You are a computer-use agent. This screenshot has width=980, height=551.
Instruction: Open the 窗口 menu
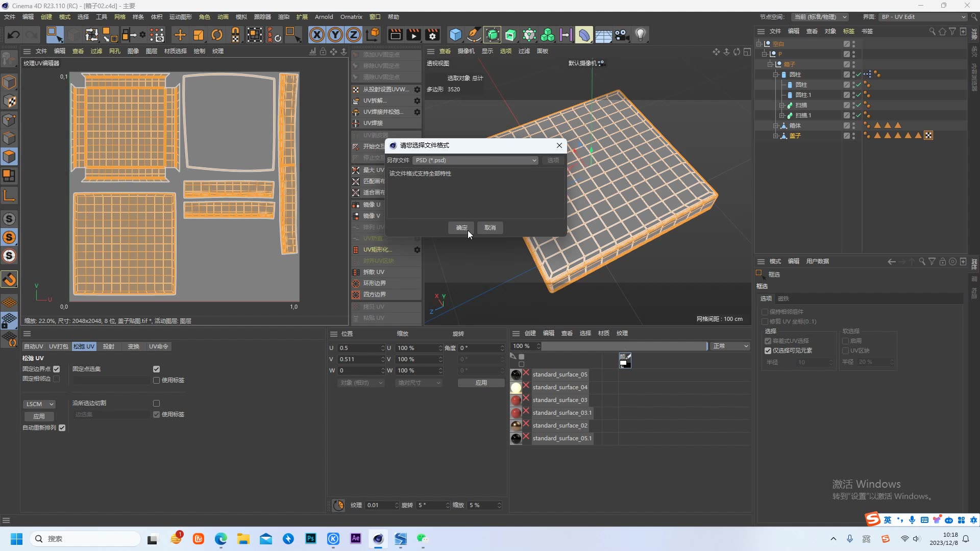[x=375, y=17]
